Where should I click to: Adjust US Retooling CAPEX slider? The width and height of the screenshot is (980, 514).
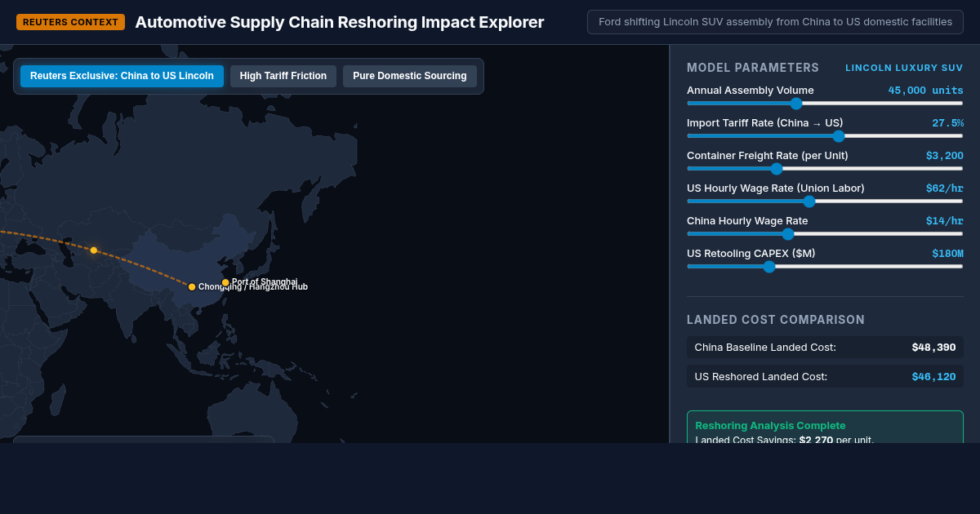825,266
